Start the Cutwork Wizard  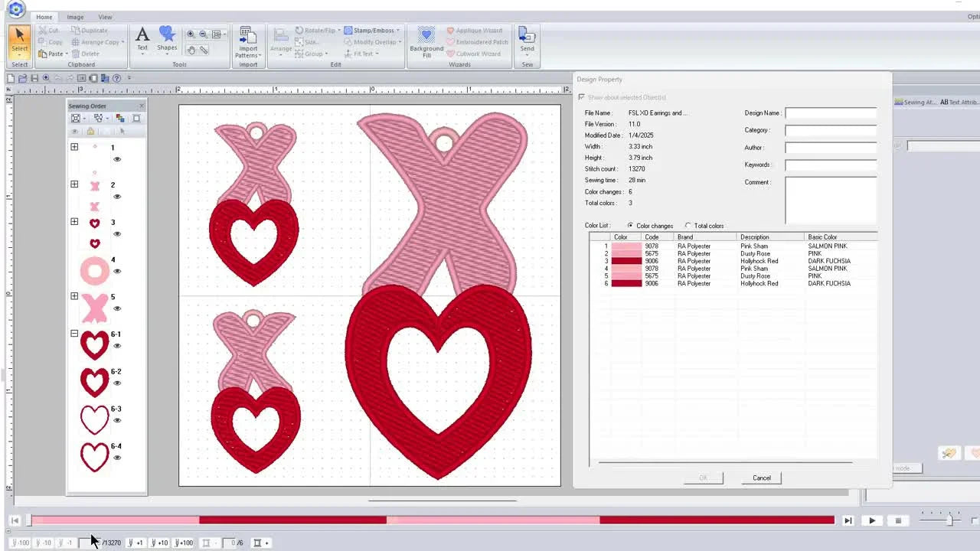476,54
